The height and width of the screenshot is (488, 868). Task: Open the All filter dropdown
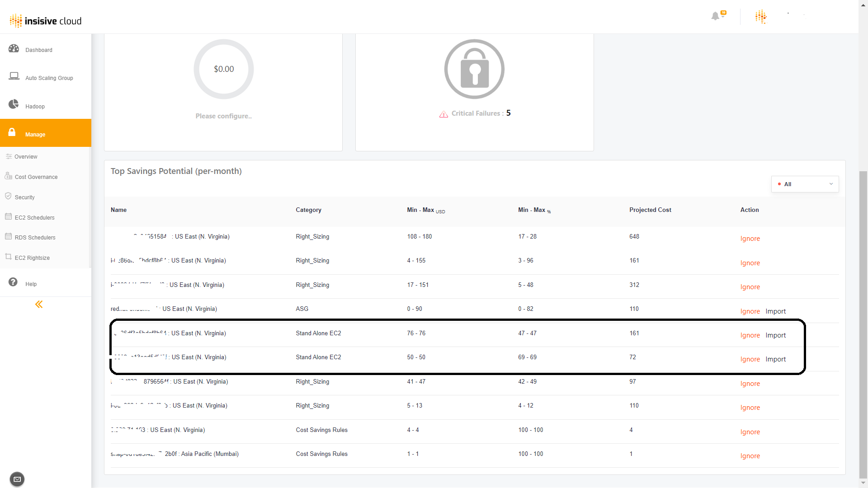tap(805, 184)
